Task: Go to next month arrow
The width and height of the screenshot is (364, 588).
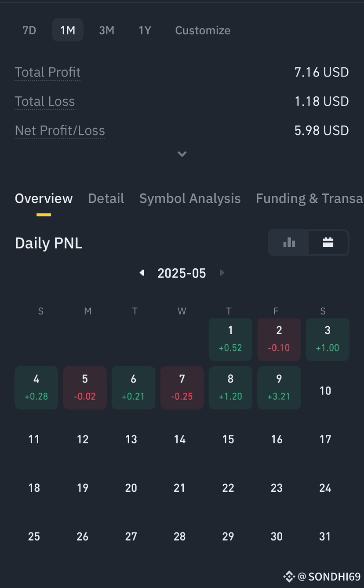Action: (x=222, y=273)
